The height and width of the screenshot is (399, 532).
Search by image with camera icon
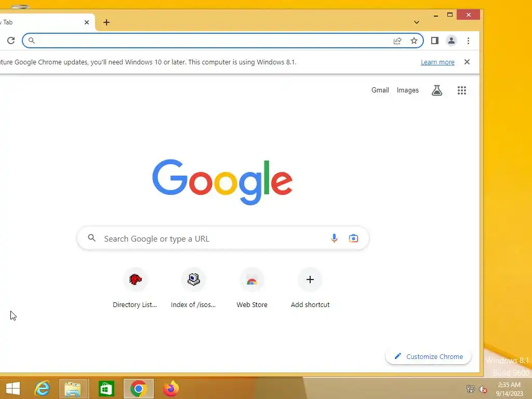coord(353,238)
